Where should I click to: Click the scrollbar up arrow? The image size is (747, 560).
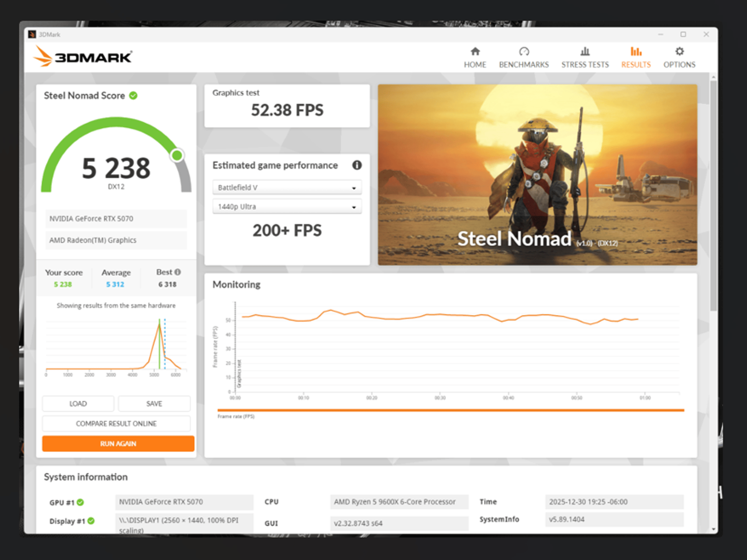713,77
